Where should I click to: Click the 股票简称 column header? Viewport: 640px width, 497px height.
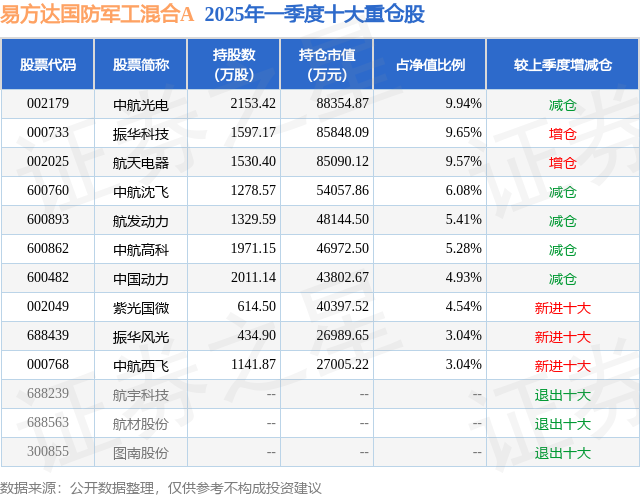pyautogui.click(x=141, y=64)
